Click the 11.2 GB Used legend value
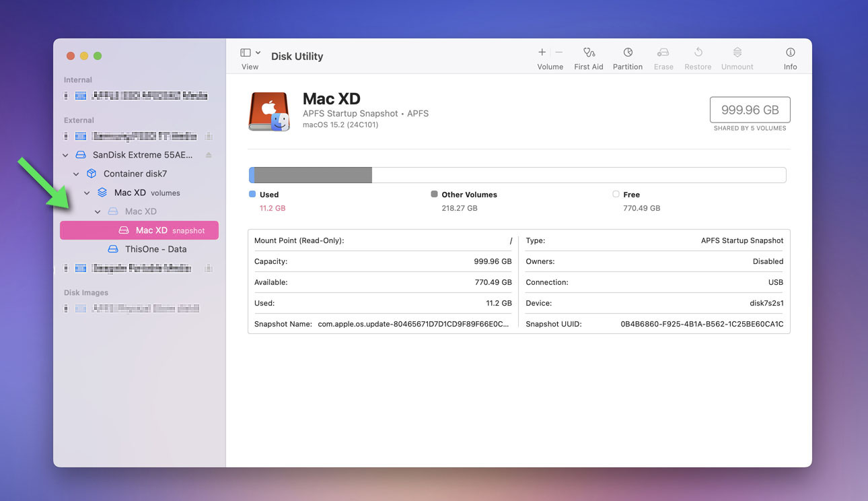Screen dimensions: 868x501 273,208
